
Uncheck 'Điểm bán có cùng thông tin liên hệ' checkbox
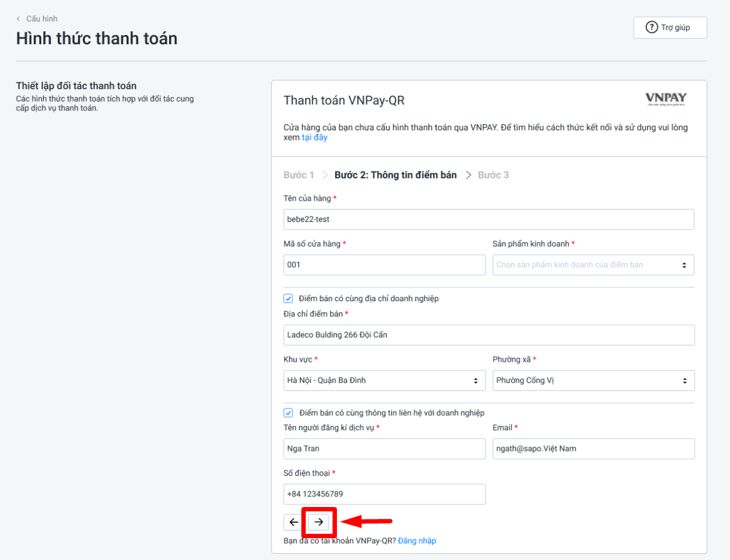pyautogui.click(x=288, y=413)
